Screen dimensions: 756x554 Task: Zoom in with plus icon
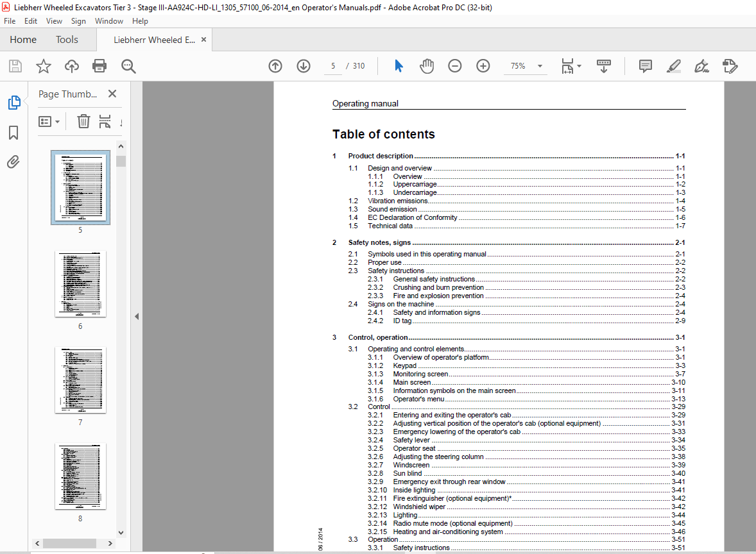[483, 66]
